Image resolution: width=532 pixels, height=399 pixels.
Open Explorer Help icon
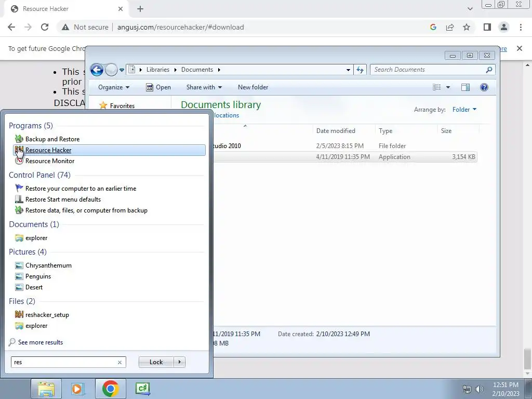pos(484,87)
